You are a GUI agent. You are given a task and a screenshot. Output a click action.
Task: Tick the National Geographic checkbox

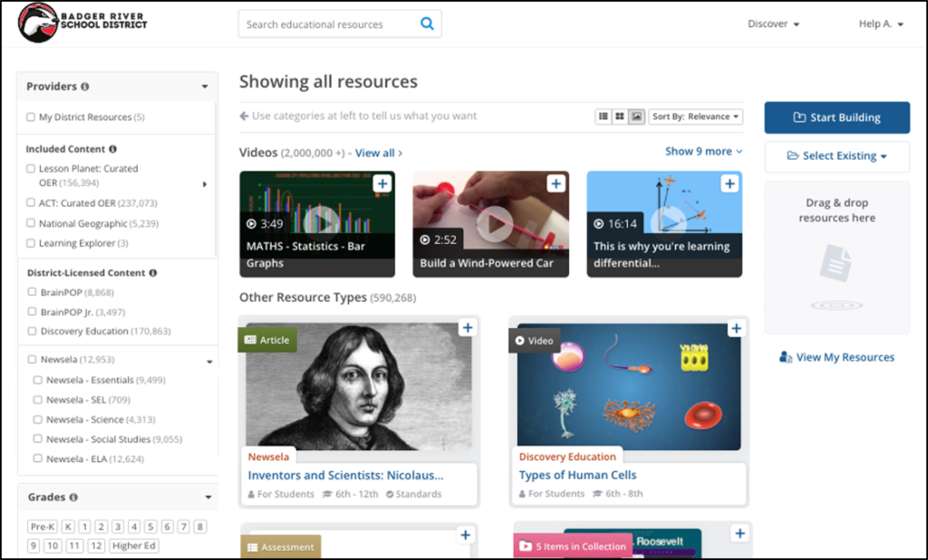click(31, 223)
